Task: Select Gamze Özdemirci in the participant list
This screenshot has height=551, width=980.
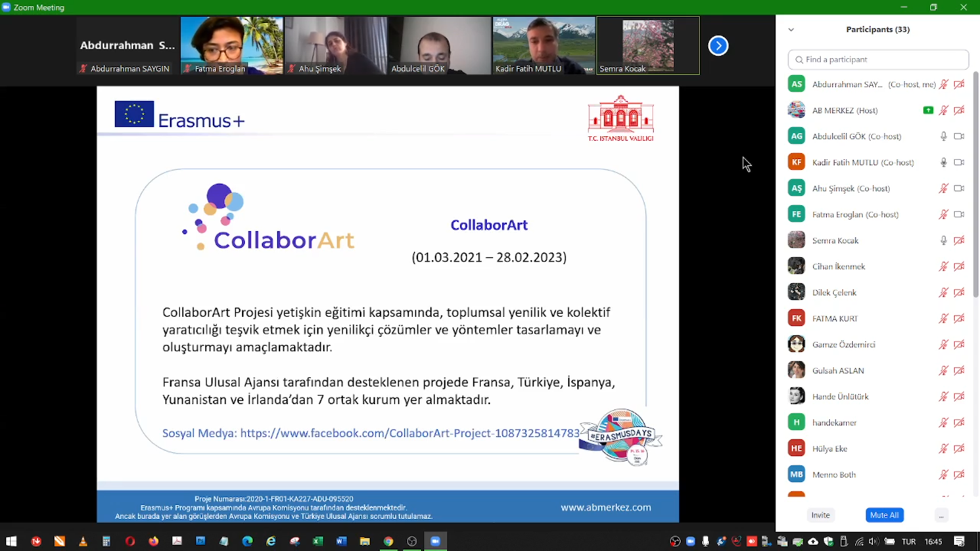Action: 843,345
